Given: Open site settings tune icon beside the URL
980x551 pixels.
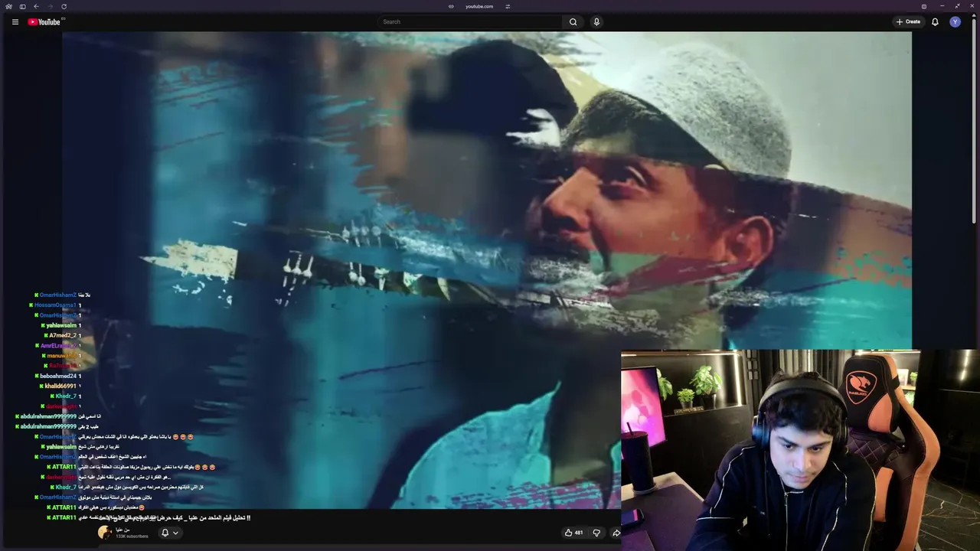Looking at the screenshot, I should (508, 6).
